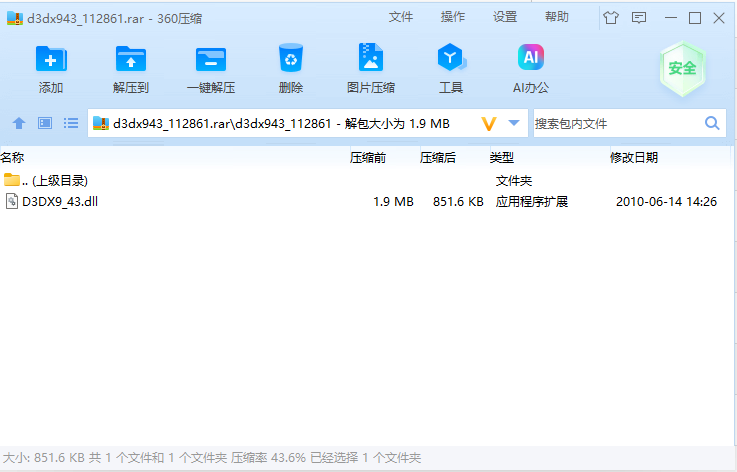Click the green 安全 security shield badge
The height and width of the screenshot is (472, 737).
pos(682,69)
